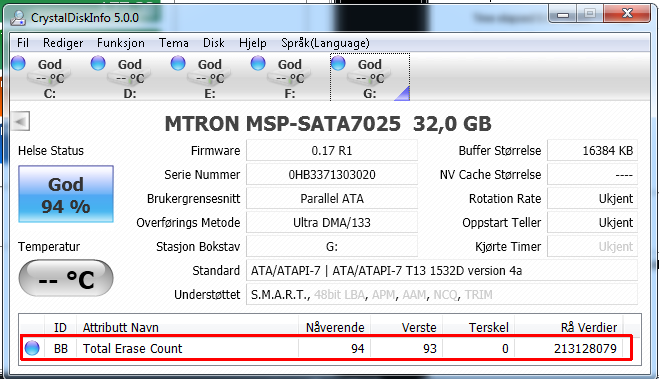
Task: Click the Temperatur label
Action: [49, 246]
